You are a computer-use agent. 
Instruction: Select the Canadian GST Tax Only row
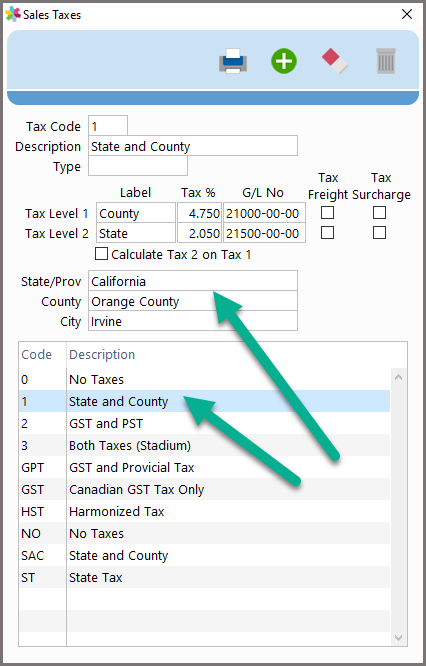tap(204, 489)
